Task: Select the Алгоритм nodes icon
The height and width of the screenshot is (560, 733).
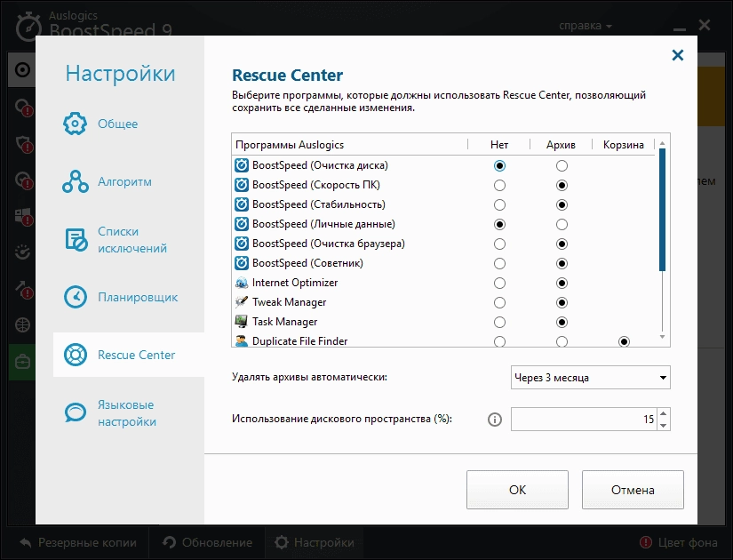Action: pyautogui.click(x=76, y=181)
